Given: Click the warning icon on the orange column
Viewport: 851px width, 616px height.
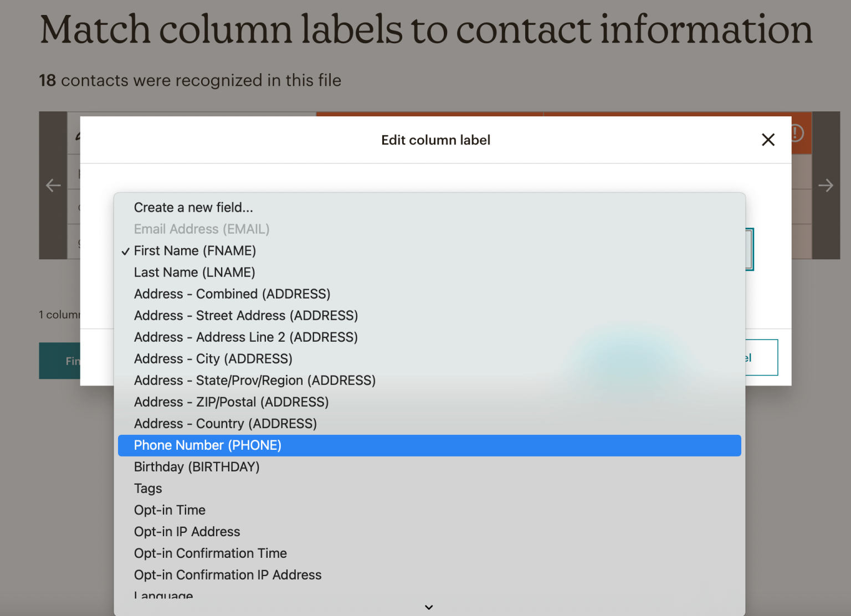Looking at the screenshot, I should 796,133.
